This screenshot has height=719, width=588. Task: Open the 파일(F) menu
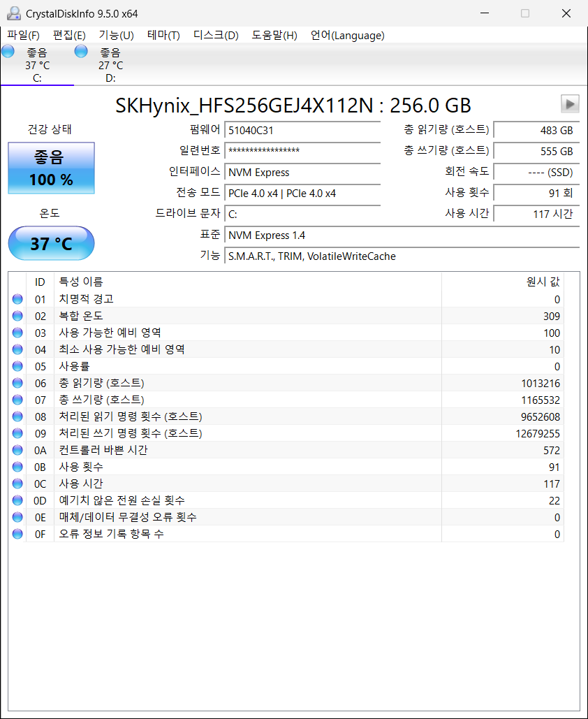[x=23, y=36]
